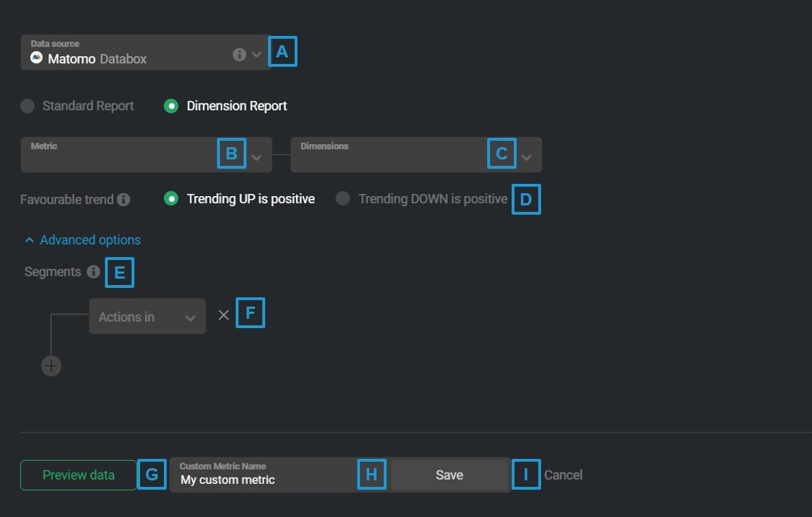
Task: Expand the Actions in segment dropdown
Action: [x=189, y=316]
